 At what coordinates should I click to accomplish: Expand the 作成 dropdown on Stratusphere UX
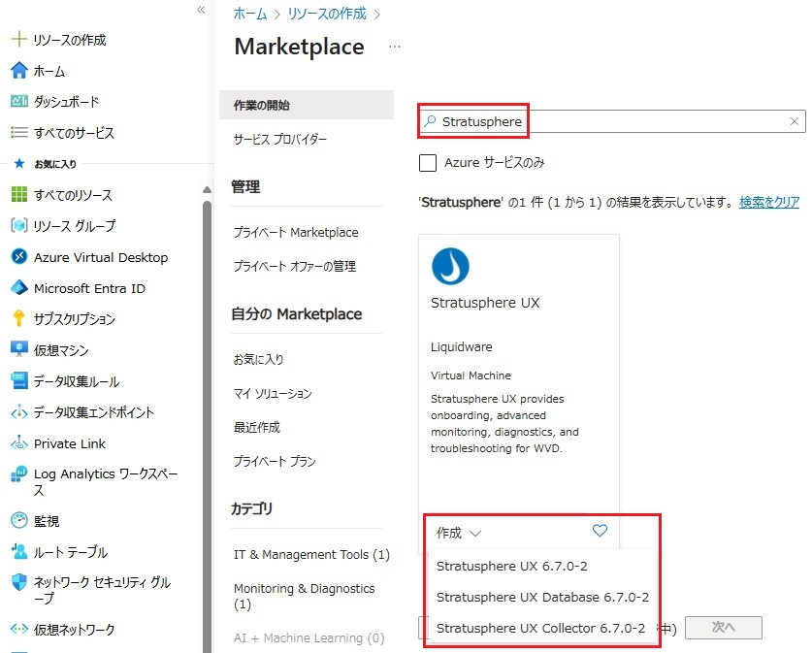[459, 533]
